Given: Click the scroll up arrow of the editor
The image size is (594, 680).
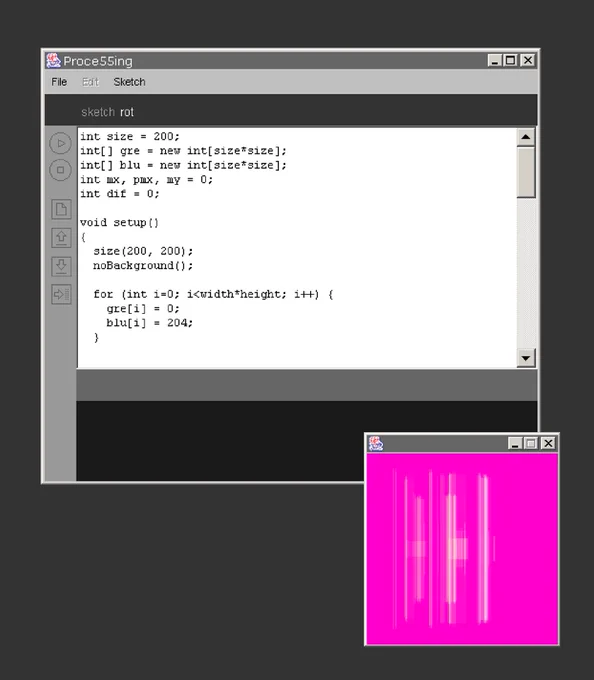Looking at the screenshot, I should point(526,137).
